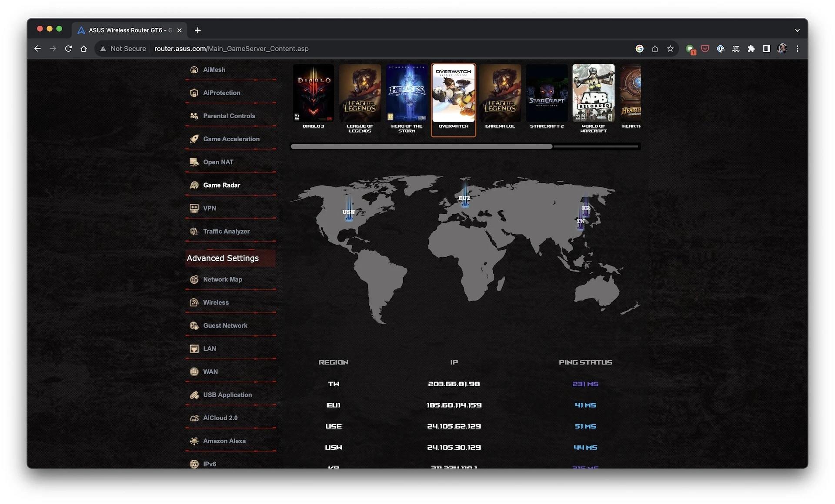Screen dimensions: 835x504
Task: Click the Wireless signal icon
Action: [x=194, y=302]
